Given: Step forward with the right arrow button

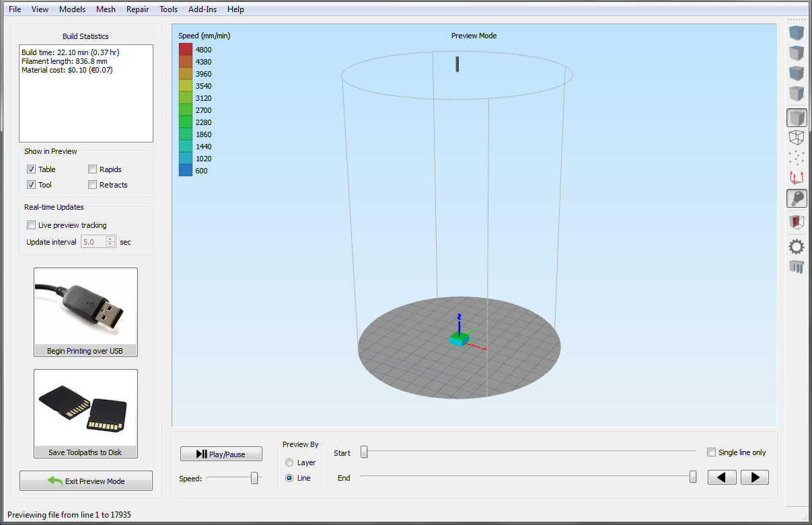Looking at the screenshot, I should coord(754,477).
